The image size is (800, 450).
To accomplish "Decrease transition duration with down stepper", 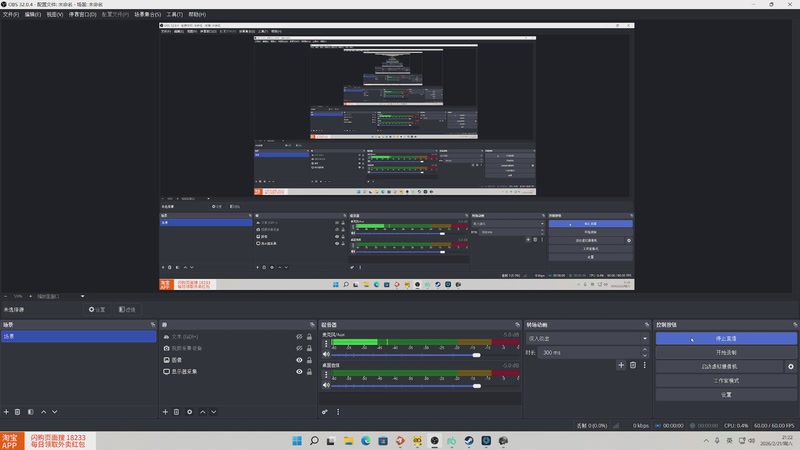I will pos(645,355).
